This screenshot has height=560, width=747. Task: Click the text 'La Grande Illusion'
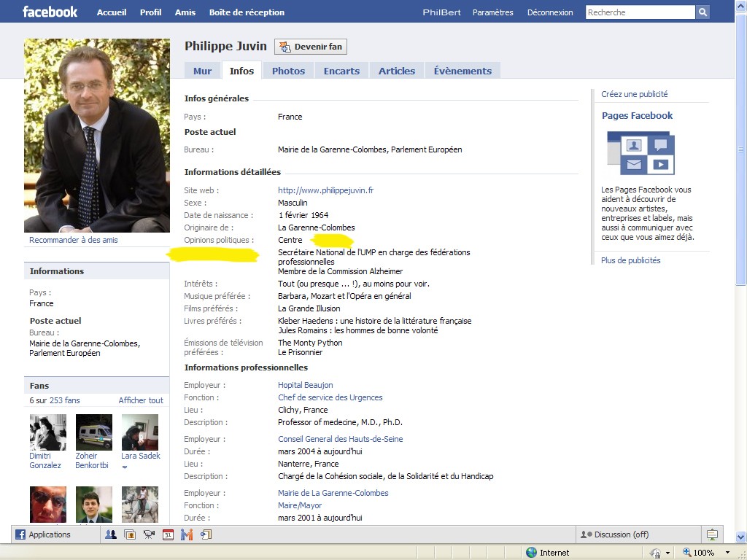309,308
